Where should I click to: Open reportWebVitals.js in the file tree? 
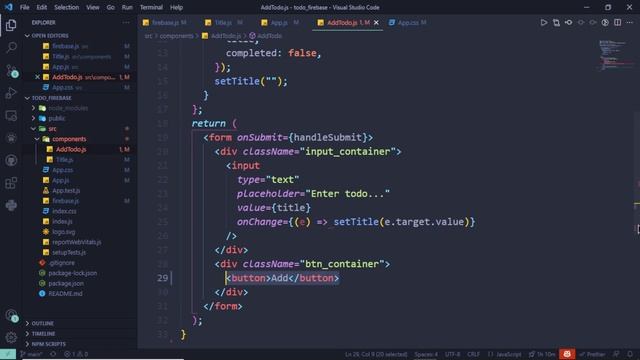pyautogui.click(x=77, y=242)
